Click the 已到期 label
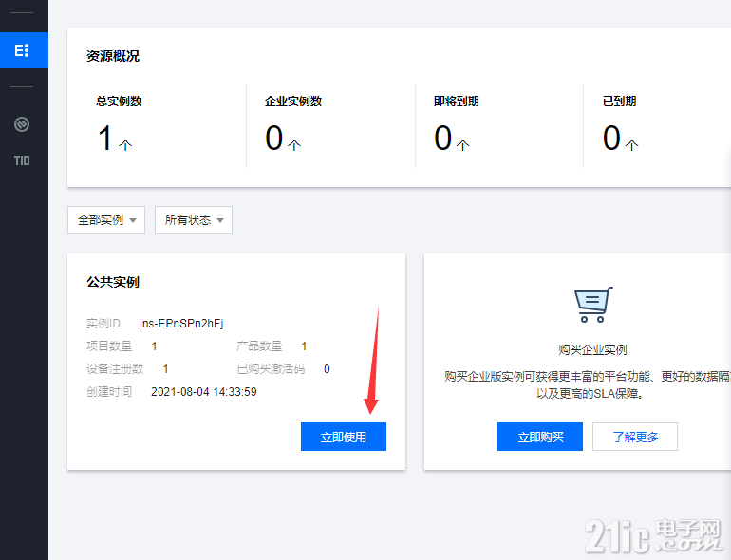The image size is (731, 560). (x=620, y=102)
